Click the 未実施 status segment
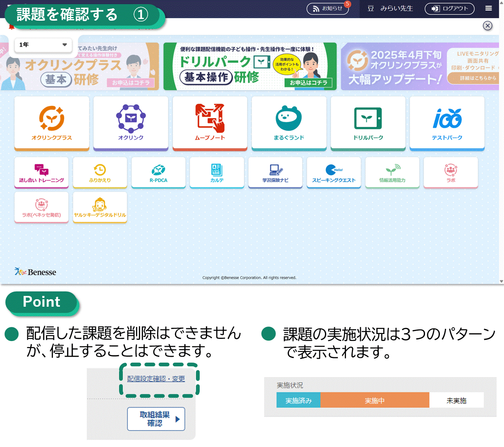 456,400
